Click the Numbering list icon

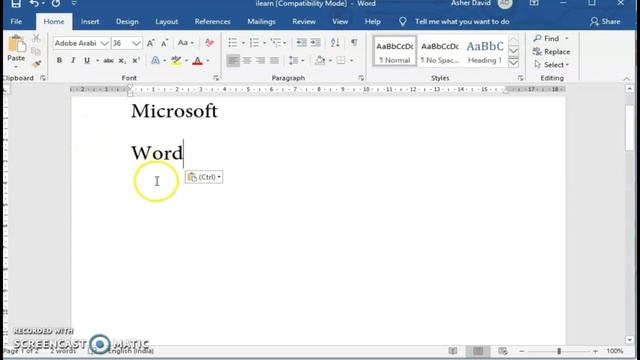point(254,42)
